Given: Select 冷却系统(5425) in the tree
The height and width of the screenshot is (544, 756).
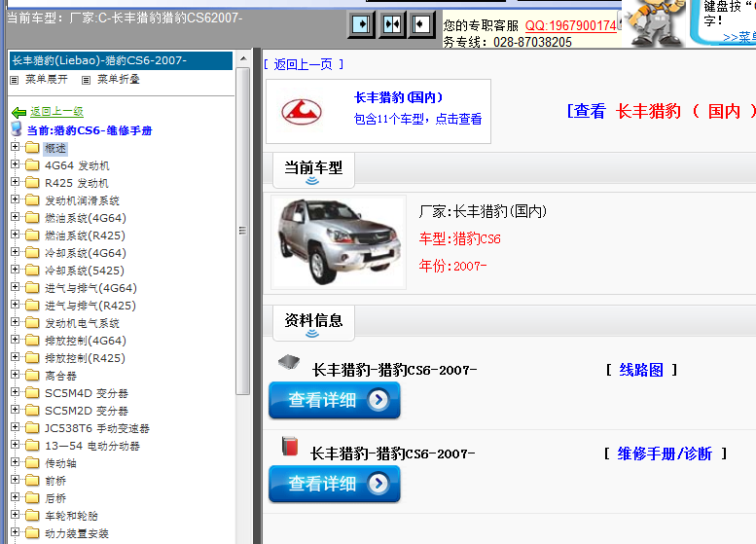Looking at the screenshot, I should click(x=85, y=271).
